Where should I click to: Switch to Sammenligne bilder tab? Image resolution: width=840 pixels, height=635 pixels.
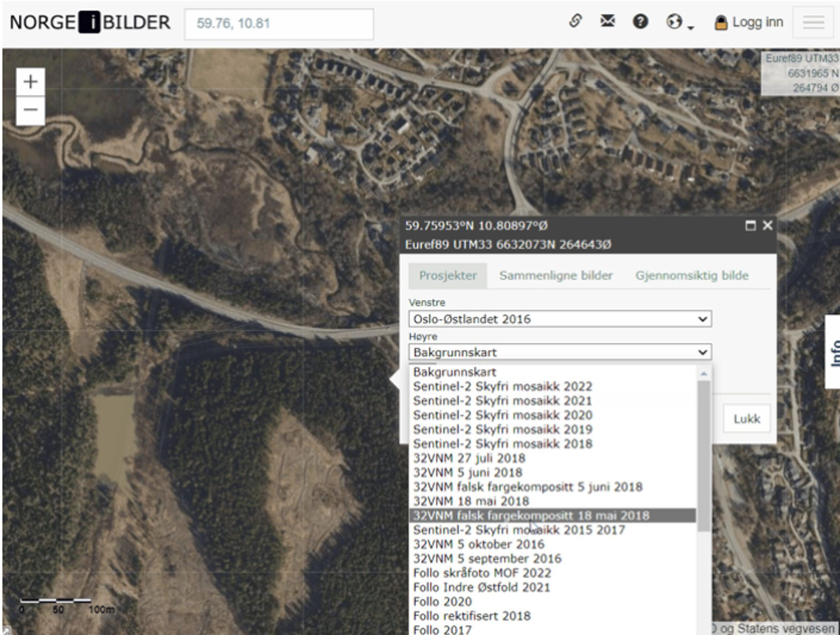pyautogui.click(x=556, y=276)
